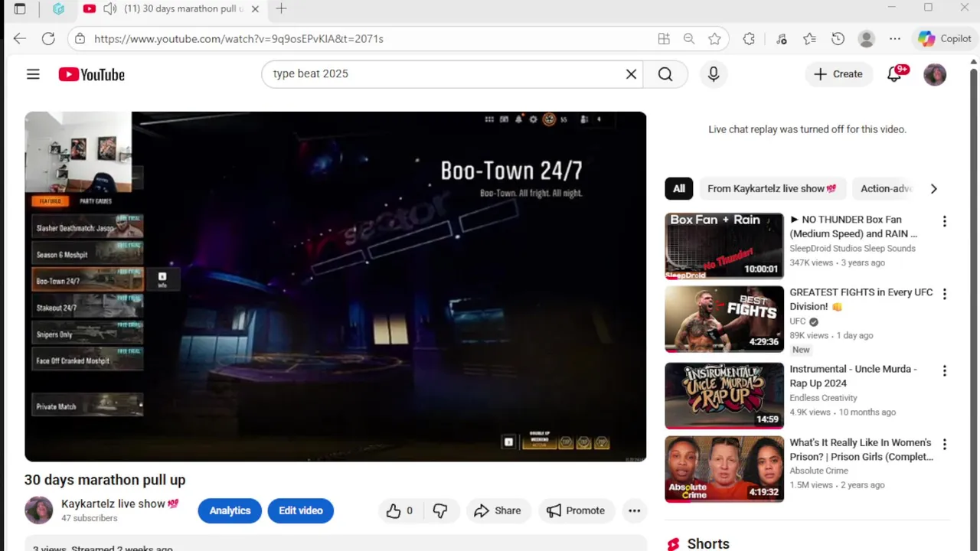Click the Absolute Crime channel name
Screen dimensions: 980x551
(x=818, y=471)
